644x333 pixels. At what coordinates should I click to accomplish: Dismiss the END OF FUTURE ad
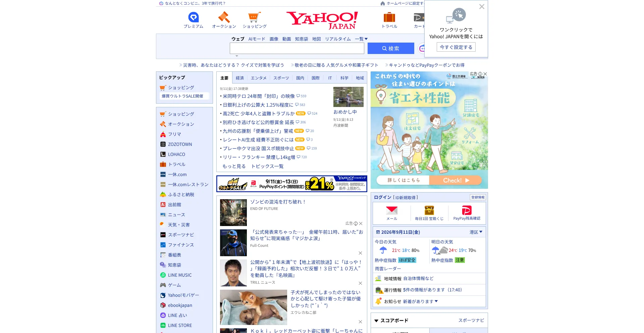(x=361, y=223)
